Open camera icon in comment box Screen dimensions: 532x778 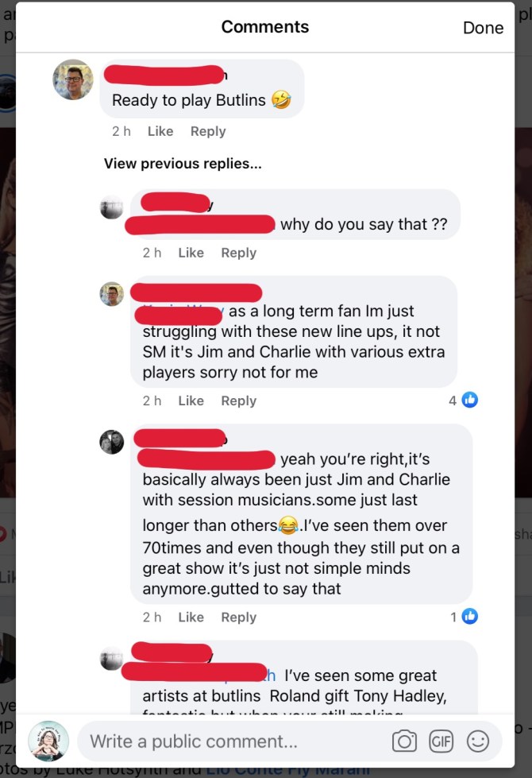[404, 741]
